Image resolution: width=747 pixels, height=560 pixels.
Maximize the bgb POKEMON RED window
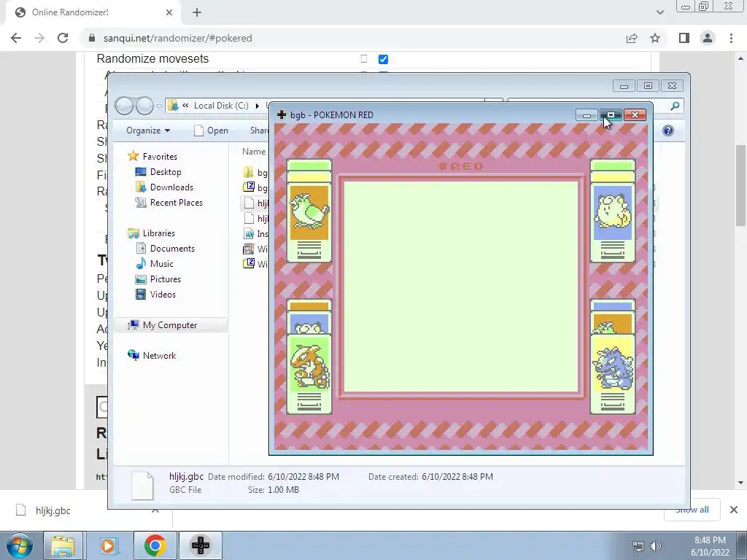(x=611, y=114)
